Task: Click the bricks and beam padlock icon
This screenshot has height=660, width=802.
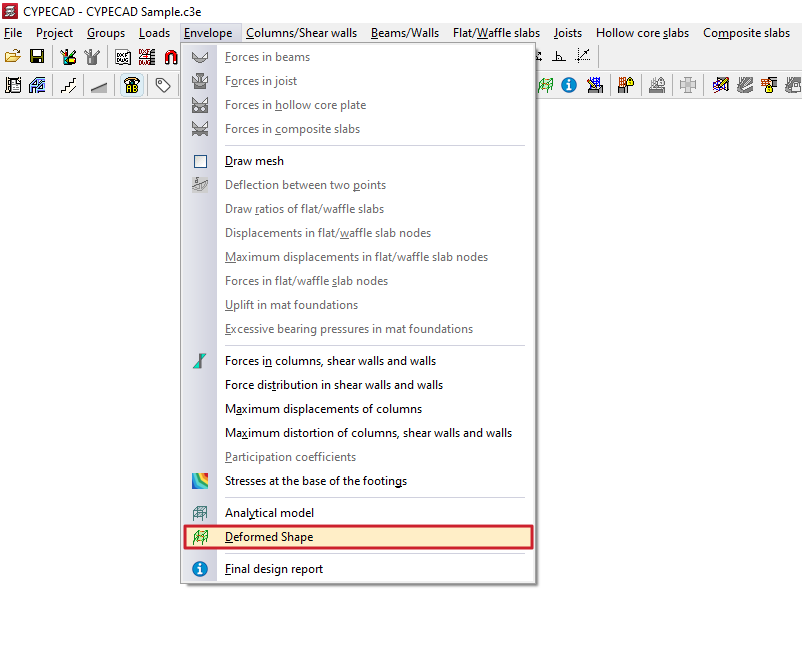Action: [x=769, y=85]
